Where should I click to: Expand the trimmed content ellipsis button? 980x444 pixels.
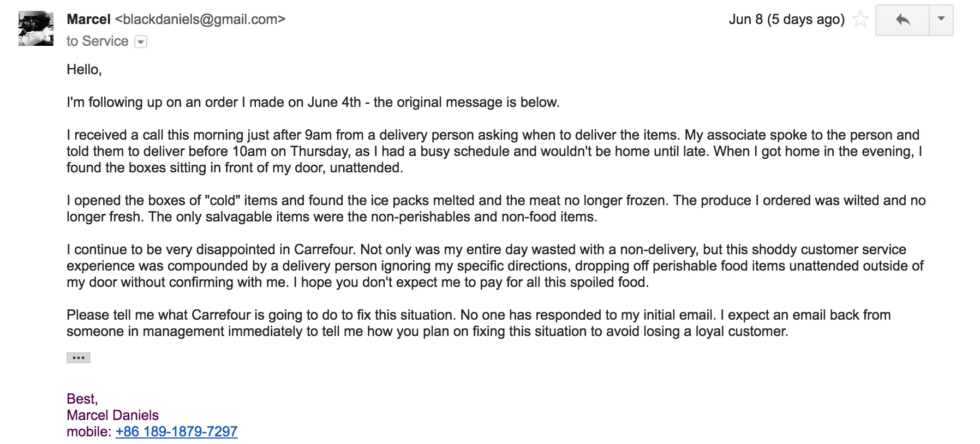[79, 358]
